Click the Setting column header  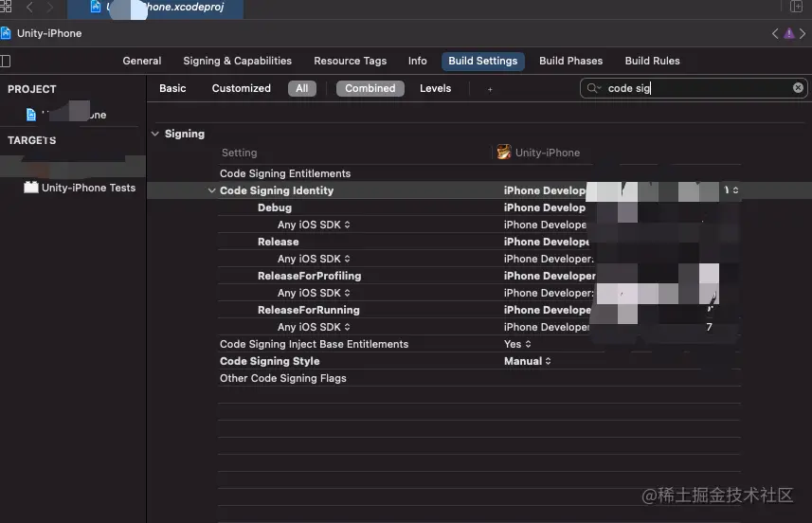pos(240,153)
